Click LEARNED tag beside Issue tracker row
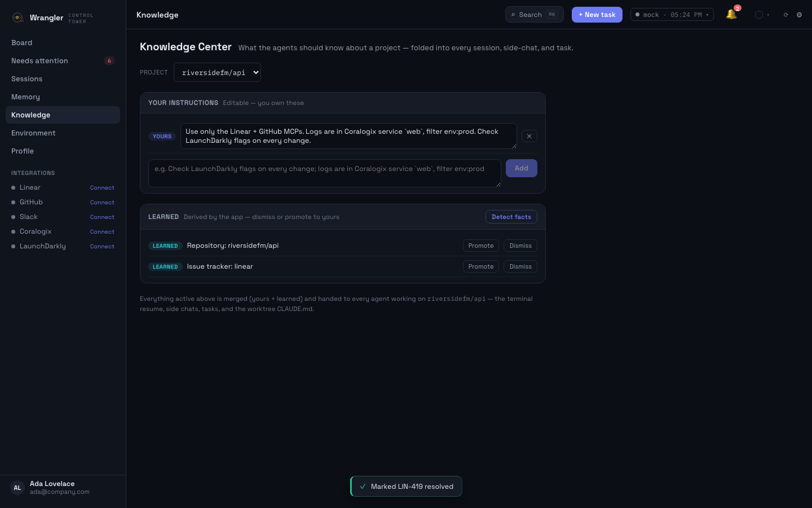This screenshot has height=508, width=812. (x=165, y=267)
